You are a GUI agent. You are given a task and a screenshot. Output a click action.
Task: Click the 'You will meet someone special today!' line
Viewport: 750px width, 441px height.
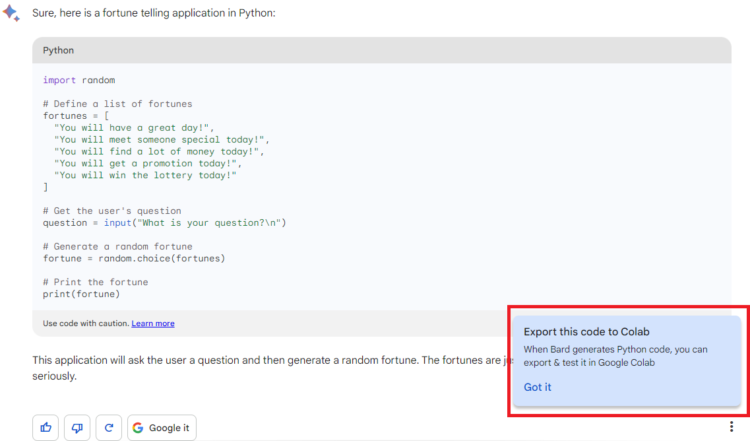(162, 140)
